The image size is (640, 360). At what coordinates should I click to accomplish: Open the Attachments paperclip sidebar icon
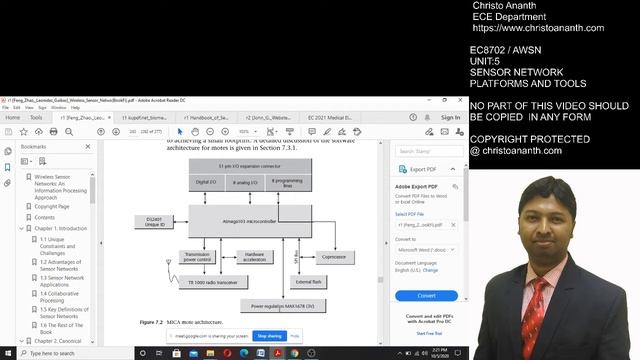pyautogui.click(x=8, y=183)
